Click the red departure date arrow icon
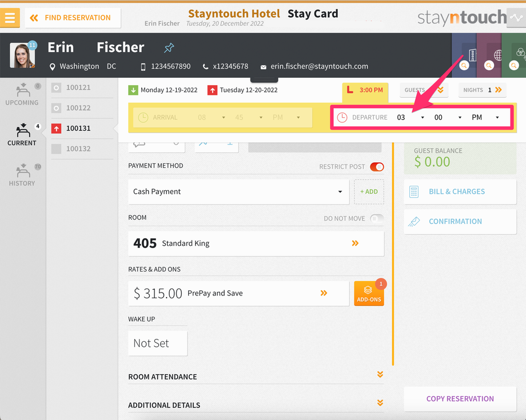Viewport: 526px width, 420px height. (x=212, y=90)
